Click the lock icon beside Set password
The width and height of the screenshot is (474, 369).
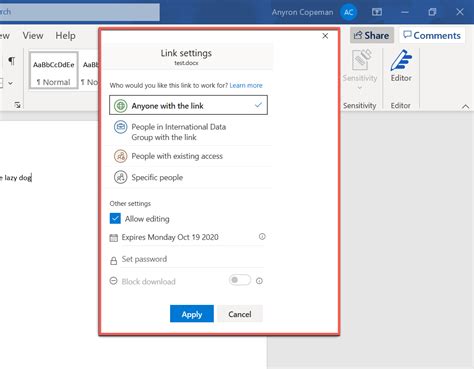tap(114, 260)
